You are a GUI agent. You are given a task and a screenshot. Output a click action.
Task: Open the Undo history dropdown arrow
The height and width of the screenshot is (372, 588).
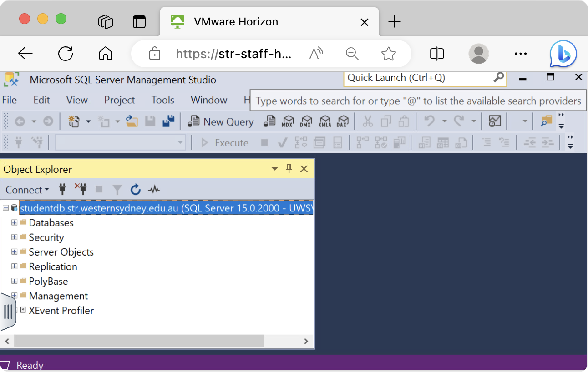click(x=444, y=121)
